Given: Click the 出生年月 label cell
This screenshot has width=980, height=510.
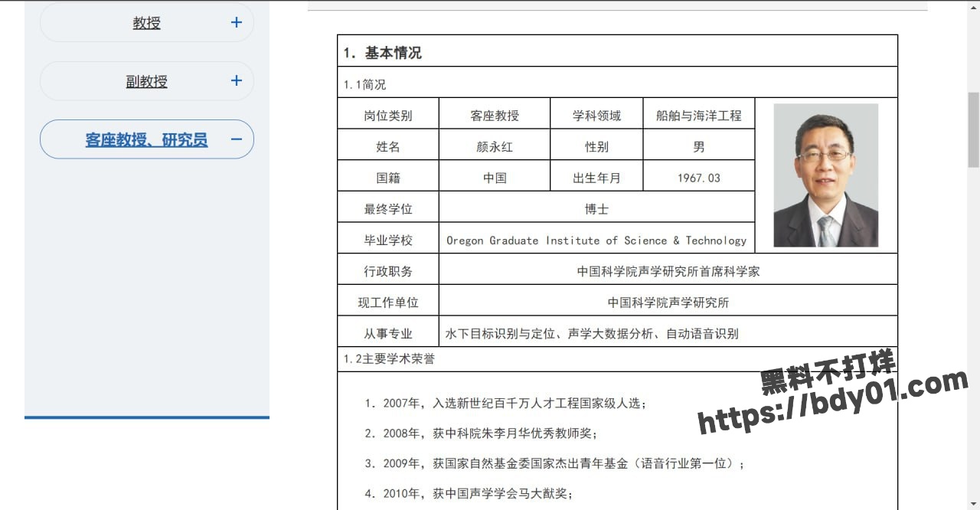Looking at the screenshot, I should [596, 176].
